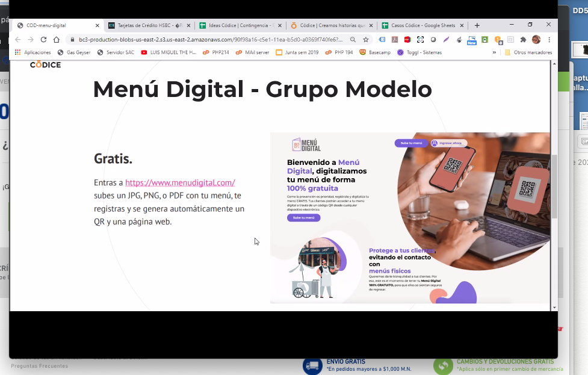Open the red PDF extension icon
Image resolution: width=588 pixels, height=375 pixels.
coord(407,39)
